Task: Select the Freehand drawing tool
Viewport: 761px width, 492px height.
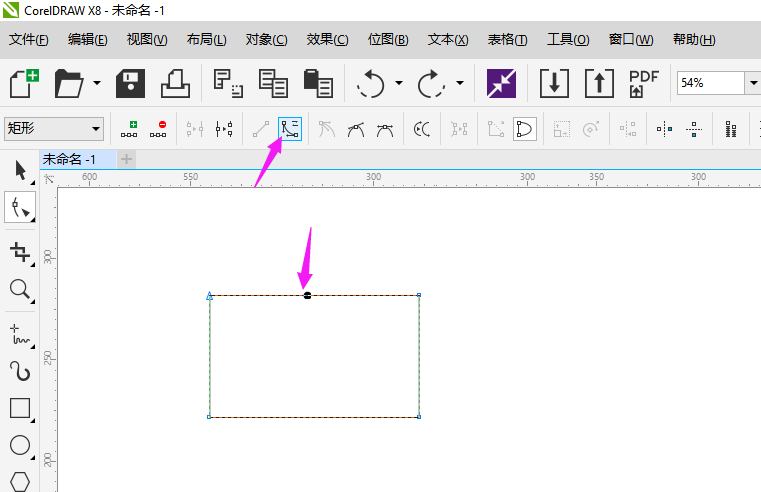Action: [20, 335]
